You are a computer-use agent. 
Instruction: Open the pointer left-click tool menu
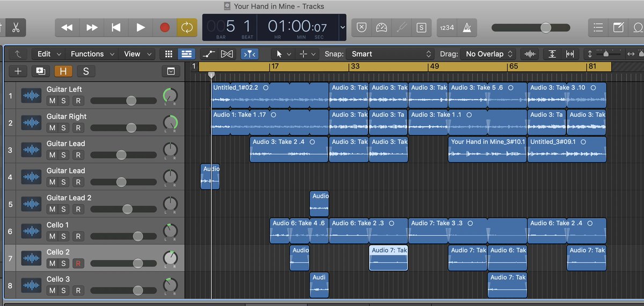click(282, 54)
